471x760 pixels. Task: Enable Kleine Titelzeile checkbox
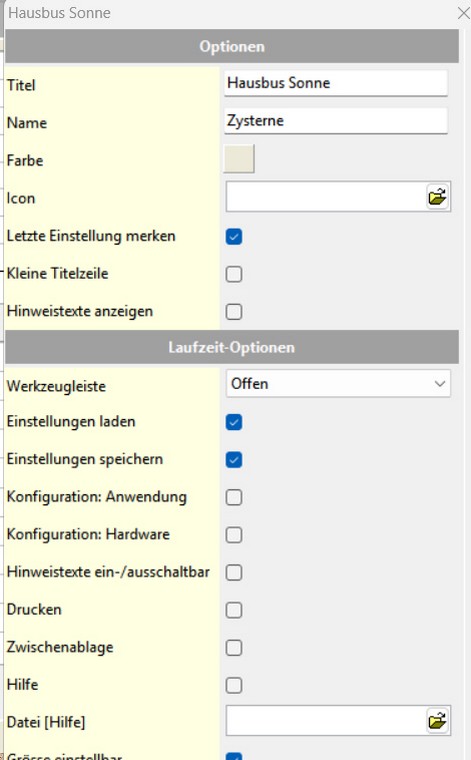click(x=234, y=274)
